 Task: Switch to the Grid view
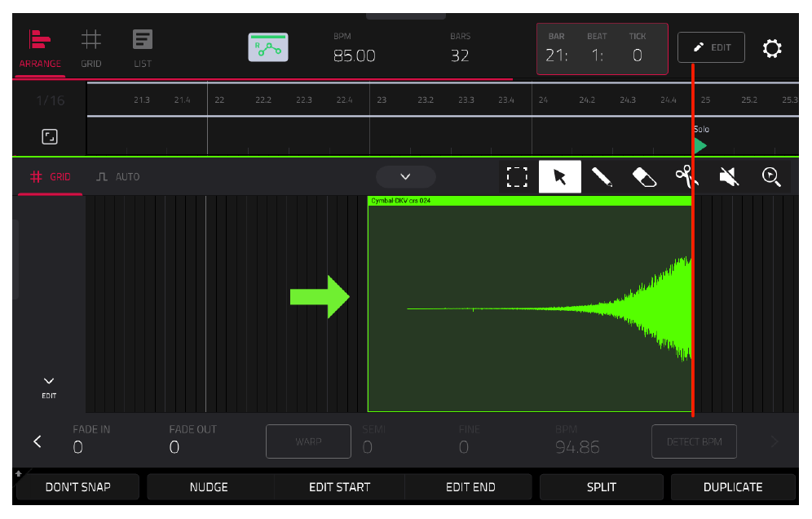[90, 49]
